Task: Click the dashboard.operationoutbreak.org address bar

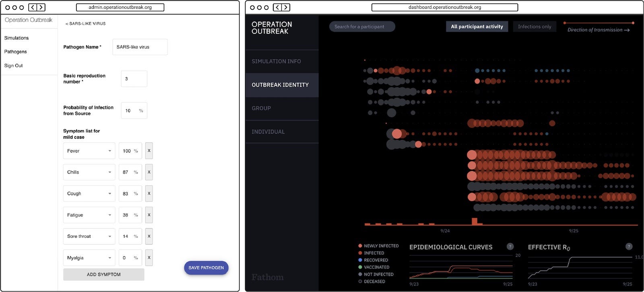Action: point(444,7)
